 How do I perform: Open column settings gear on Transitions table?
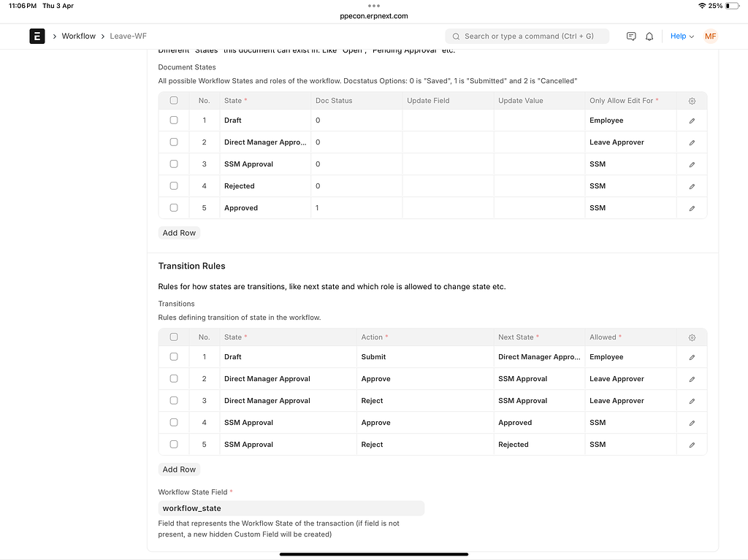691,337
